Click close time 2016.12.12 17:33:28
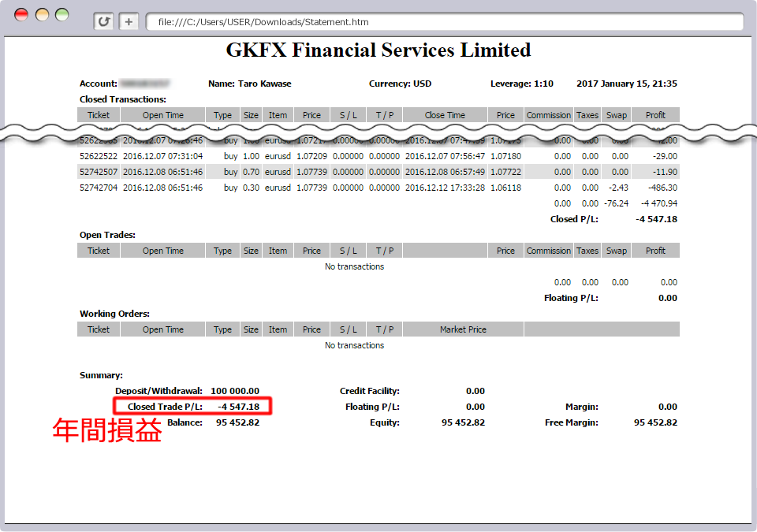Image resolution: width=757 pixels, height=532 pixels. 445,188
